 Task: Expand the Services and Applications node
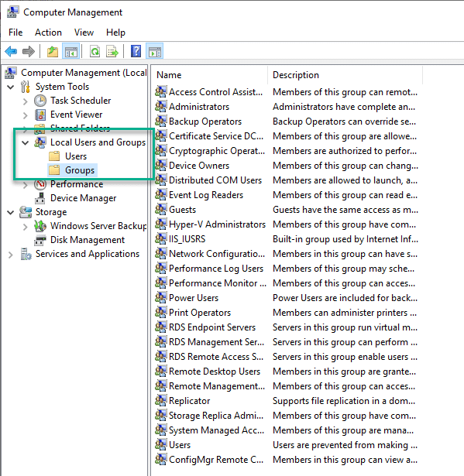point(11,255)
